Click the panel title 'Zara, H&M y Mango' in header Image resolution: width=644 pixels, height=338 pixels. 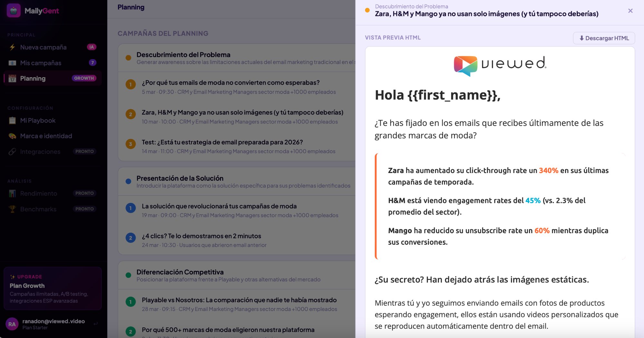[x=487, y=14]
